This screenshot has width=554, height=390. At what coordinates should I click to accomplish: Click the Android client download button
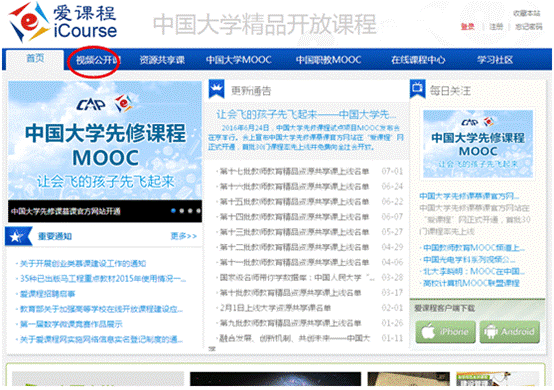pos(509,332)
